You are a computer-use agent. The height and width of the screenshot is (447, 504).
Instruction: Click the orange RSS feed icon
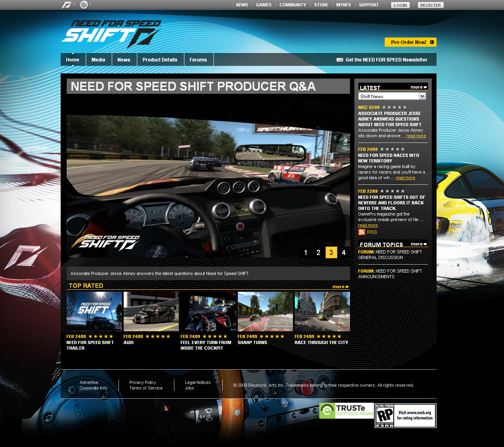tap(362, 232)
